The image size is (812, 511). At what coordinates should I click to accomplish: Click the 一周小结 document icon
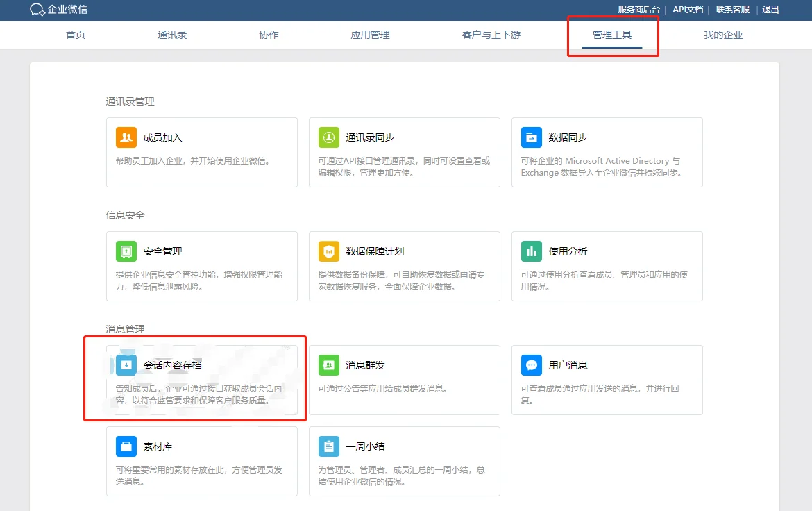click(328, 446)
